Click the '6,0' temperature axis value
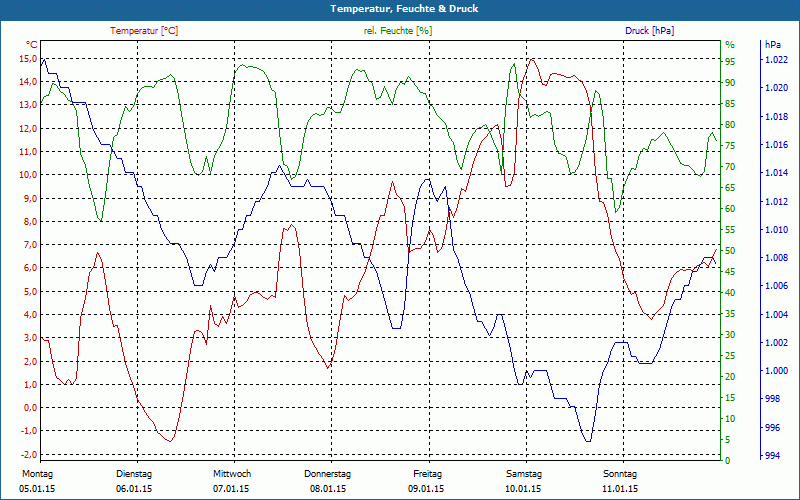This screenshot has height=500, width=800. [30, 268]
